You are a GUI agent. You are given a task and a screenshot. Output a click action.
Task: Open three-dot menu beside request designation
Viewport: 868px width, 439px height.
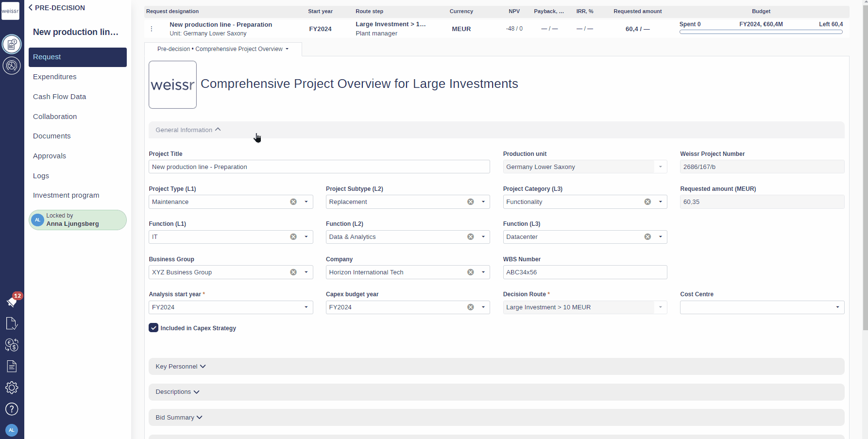pos(152,29)
